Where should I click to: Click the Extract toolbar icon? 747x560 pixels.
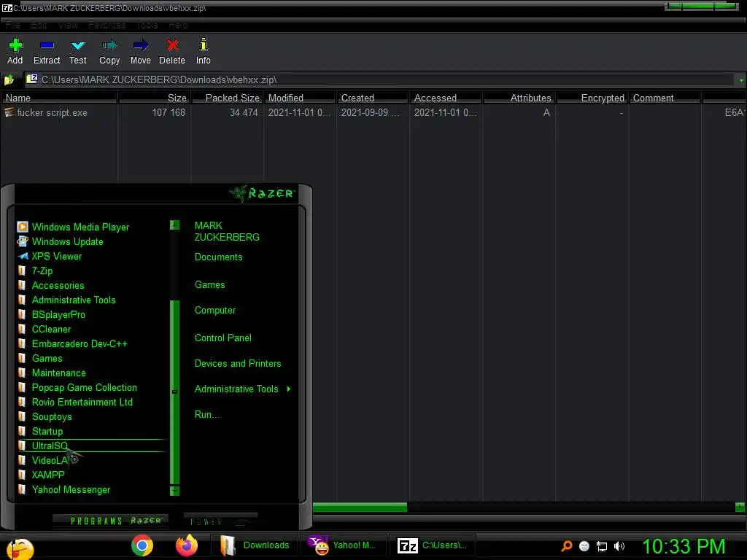[x=47, y=45]
